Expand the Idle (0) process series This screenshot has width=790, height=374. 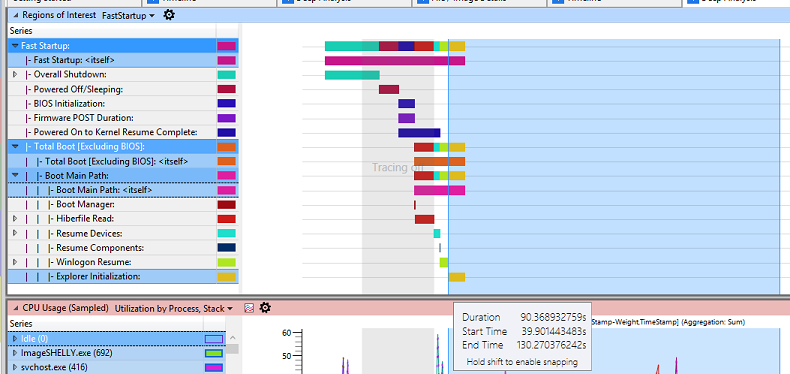15,338
